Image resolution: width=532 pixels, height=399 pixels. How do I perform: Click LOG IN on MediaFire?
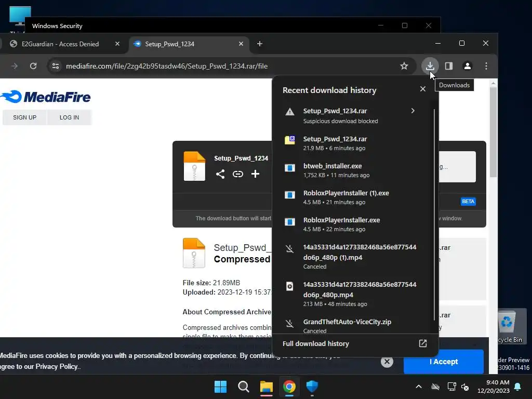tap(69, 117)
